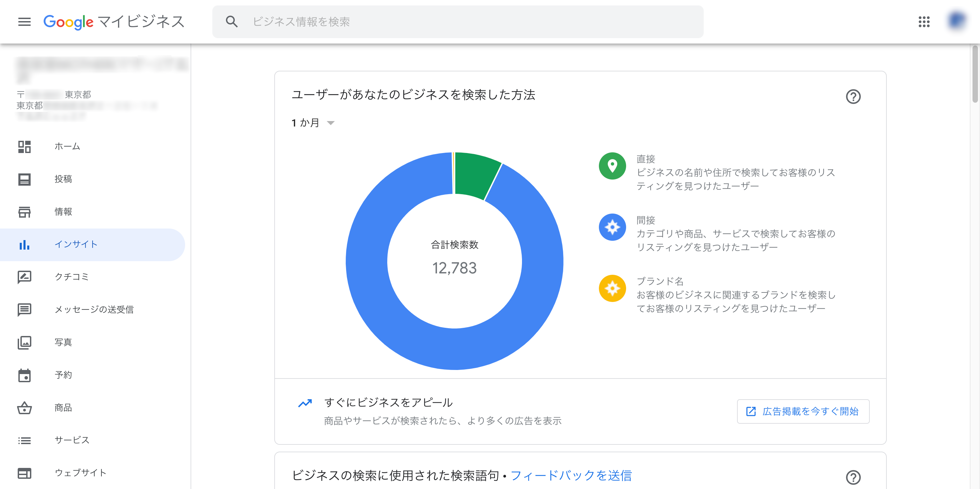Viewport: 980px width, 489px height.
Task: Click the クチコミ review icon
Action: [24, 277]
